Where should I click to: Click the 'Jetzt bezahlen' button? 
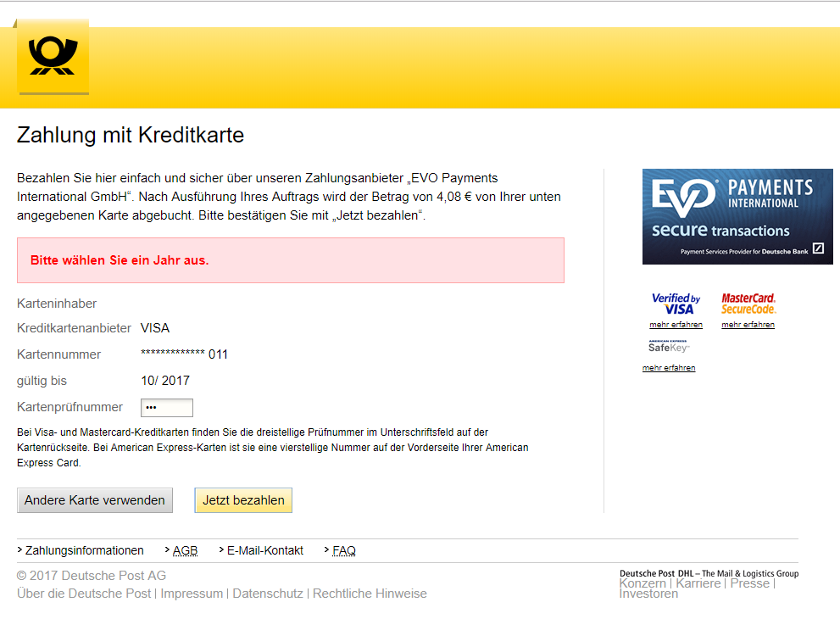[243, 500]
